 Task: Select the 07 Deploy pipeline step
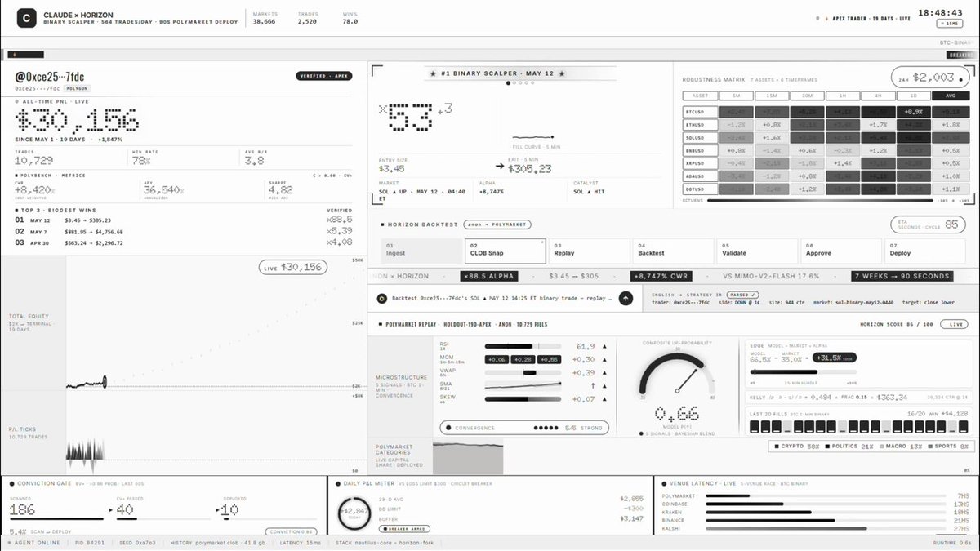point(924,251)
